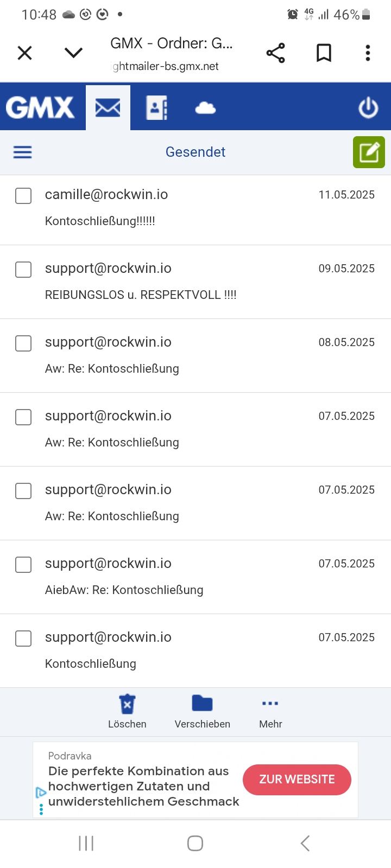Tap the Android home navigation button
This screenshot has height=868, width=391.
point(195,843)
